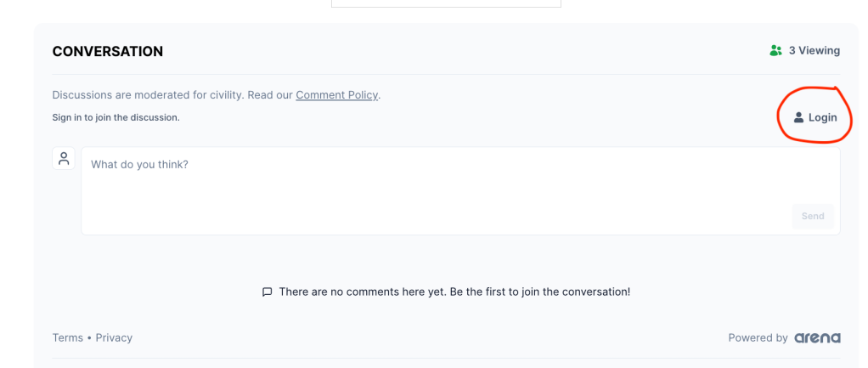Screen dimensions: 868x368
Task: Open the Privacy link
Action: 114,338
